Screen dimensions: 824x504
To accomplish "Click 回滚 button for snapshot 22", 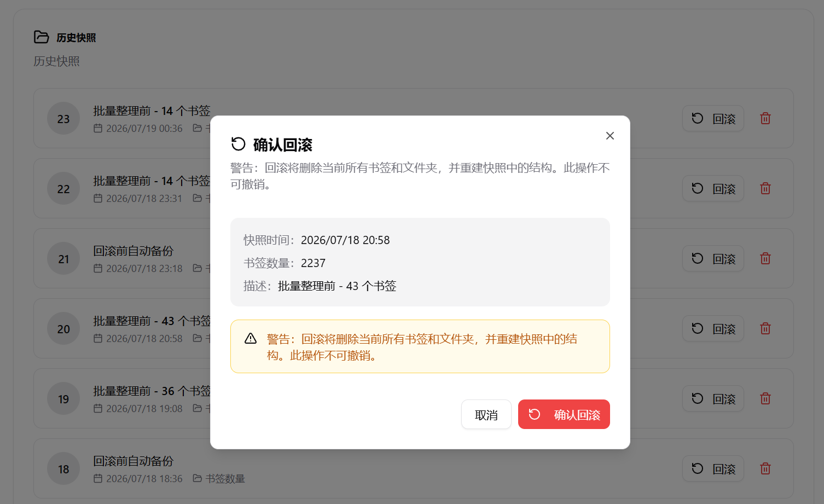I will coord(713,188).
